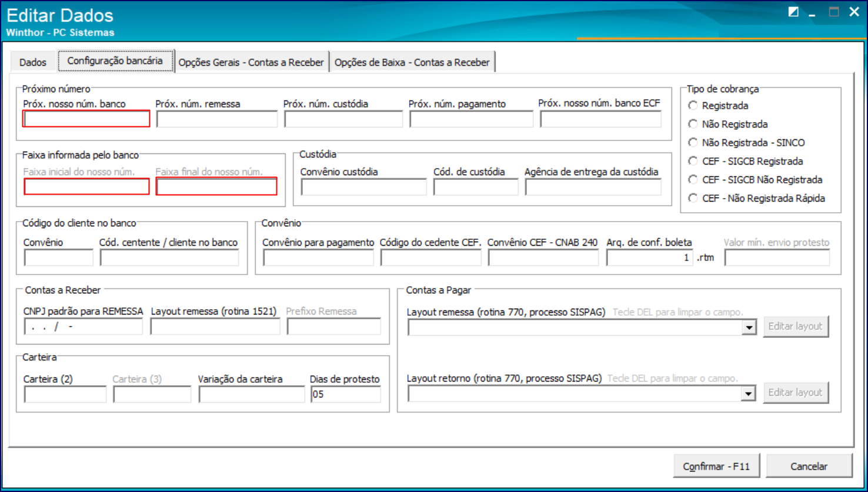
Task: Click Convênio custódia field
Action: click(363, 187)
